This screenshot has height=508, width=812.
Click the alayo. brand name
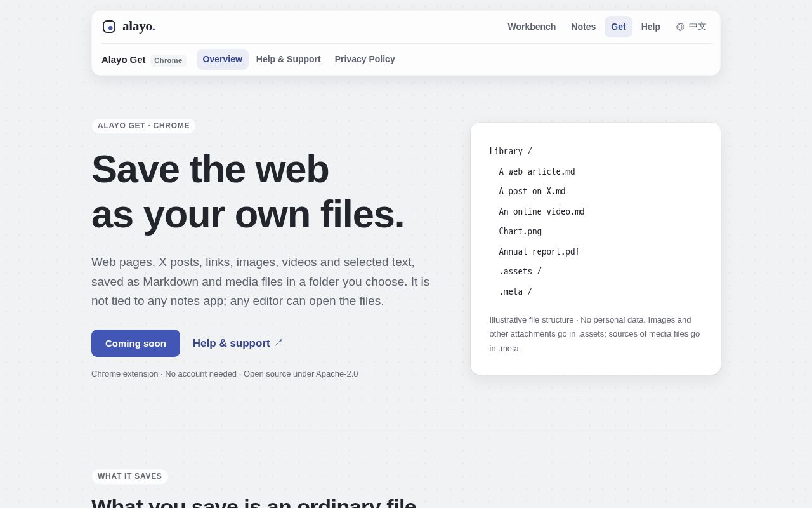(139, 27)
